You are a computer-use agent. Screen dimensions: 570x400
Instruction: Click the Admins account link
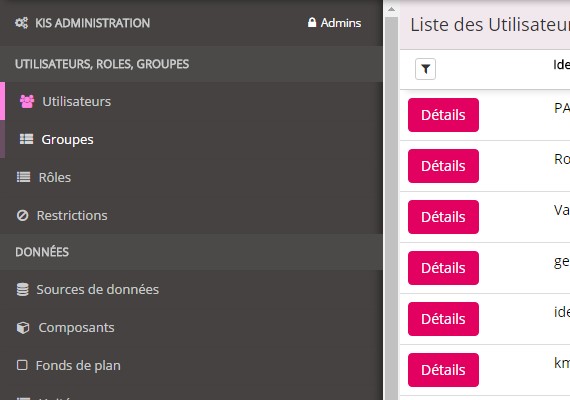(x=341, y=23)
